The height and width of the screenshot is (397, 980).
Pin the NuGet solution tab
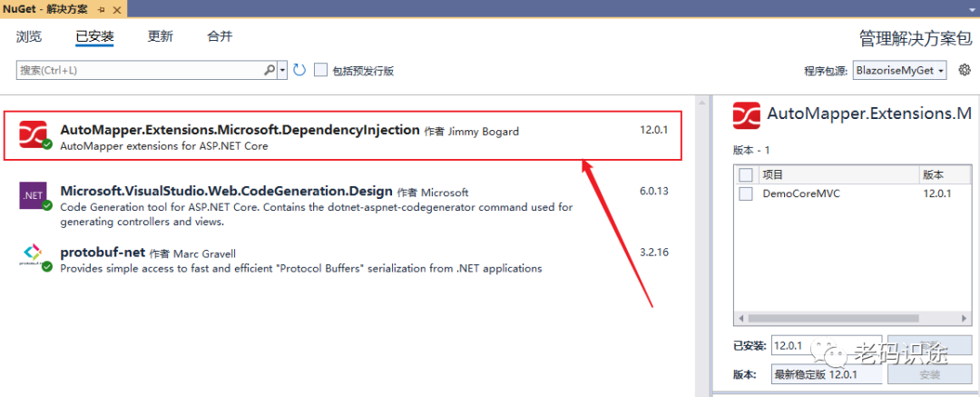pos(102,8)
